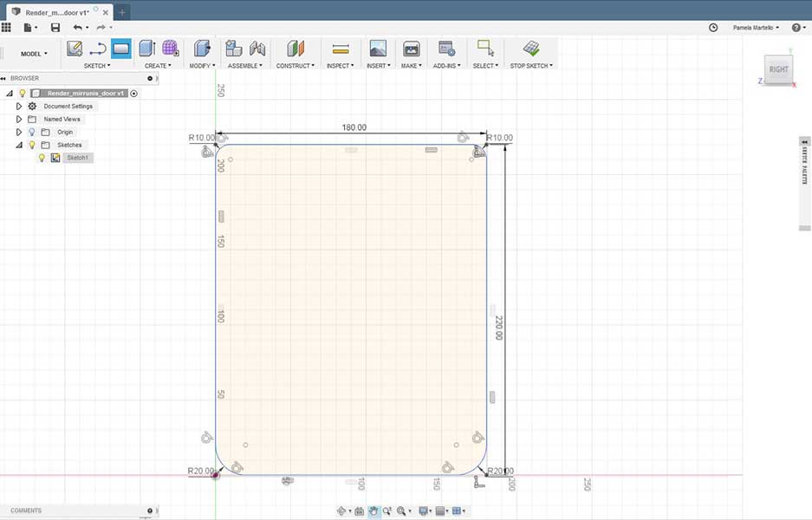The image size is (812, 520).
Task: Click the Undo arrow
Action: (x=78, y=27)
